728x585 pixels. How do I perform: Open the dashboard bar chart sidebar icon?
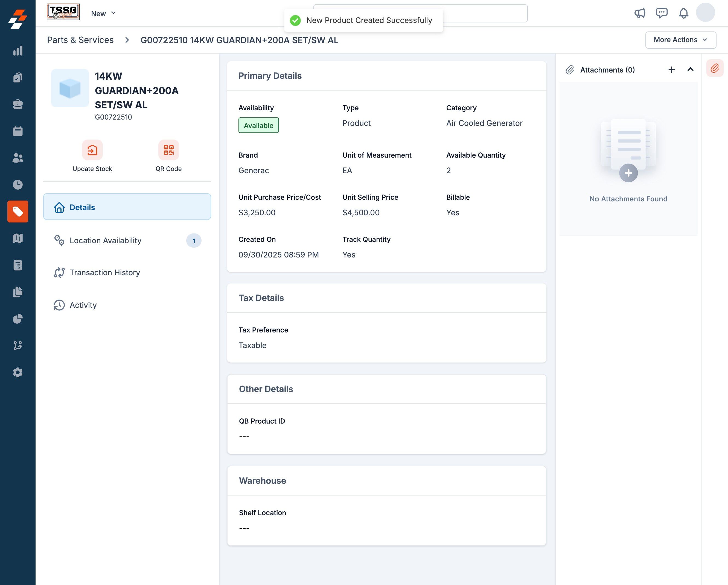[x=18, y=51]
